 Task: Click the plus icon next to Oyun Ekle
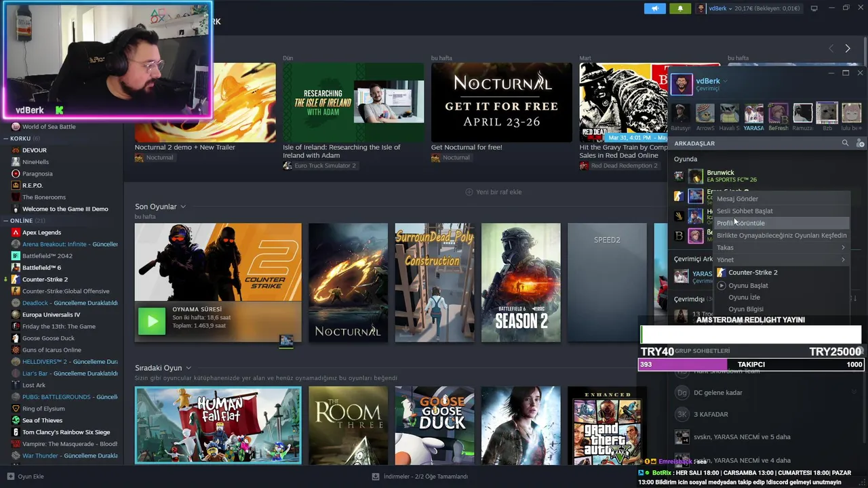(10, 476)
